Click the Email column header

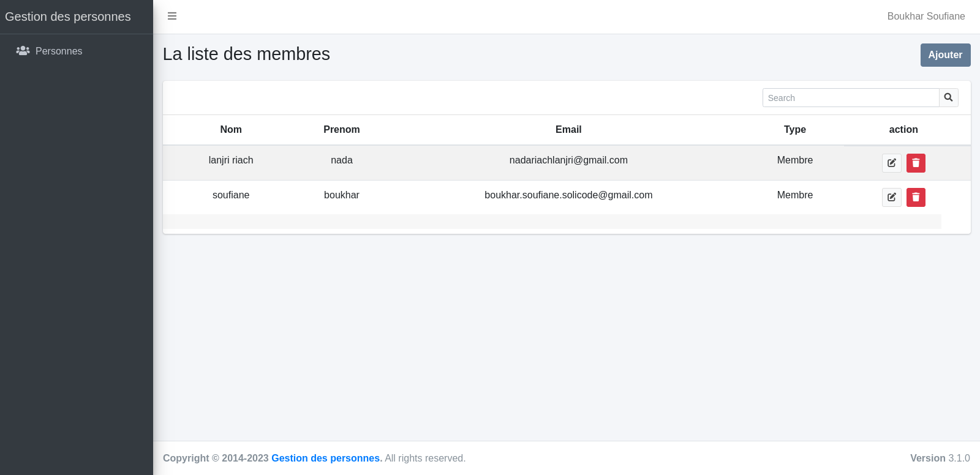[x=568, y=130]
